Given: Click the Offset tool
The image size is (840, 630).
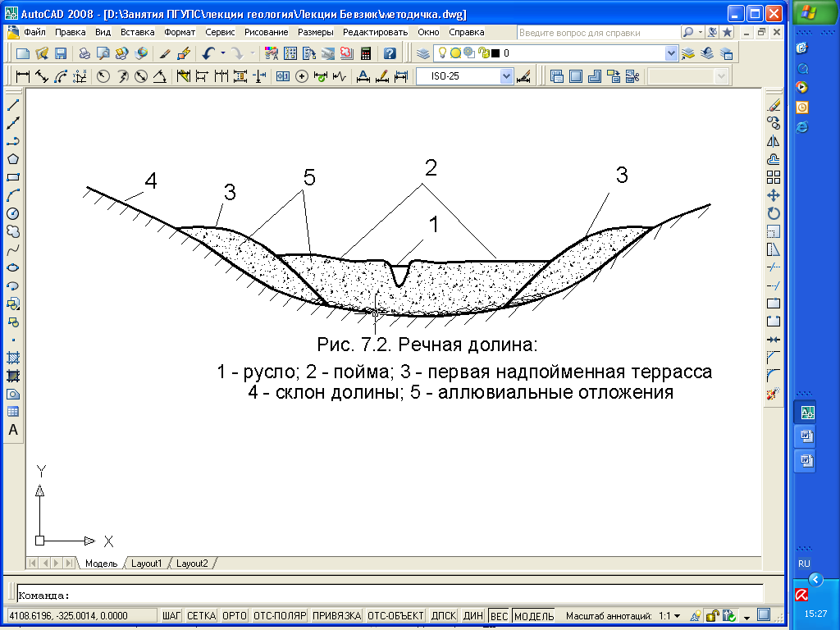Looking at the screenshot, I should 773,159.
